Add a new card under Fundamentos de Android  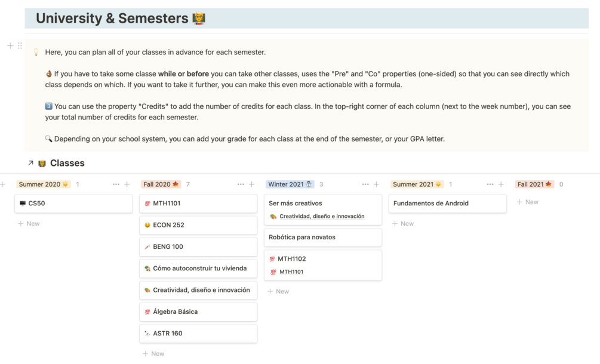click(x=403, y=224)
